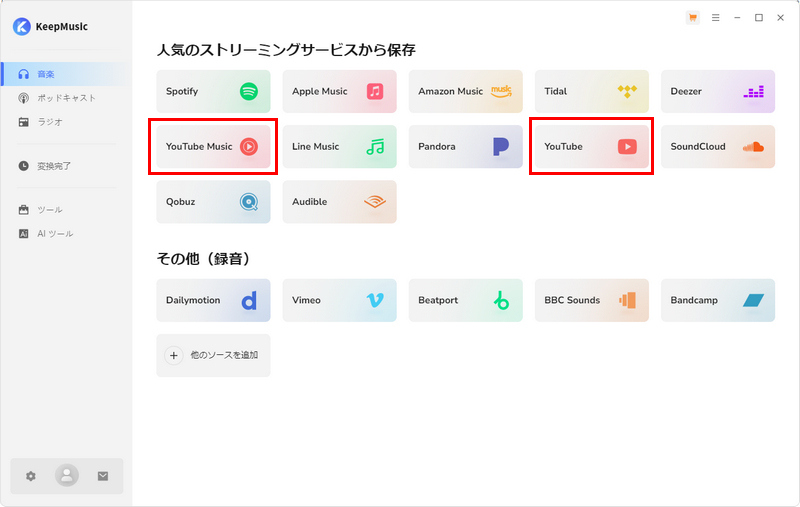Click the Line Music note icon
The height and width of the screenshot is (507, 800).
(x=376, y=147)
